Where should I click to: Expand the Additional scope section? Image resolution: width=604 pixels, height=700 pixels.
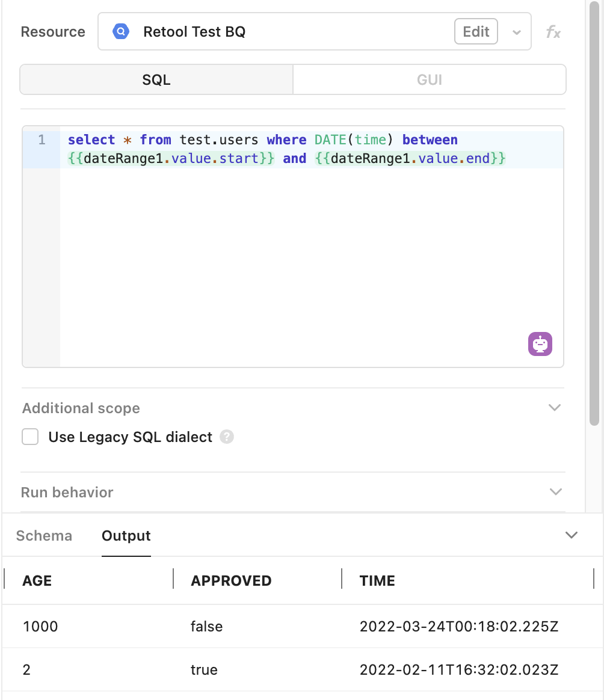555,408
